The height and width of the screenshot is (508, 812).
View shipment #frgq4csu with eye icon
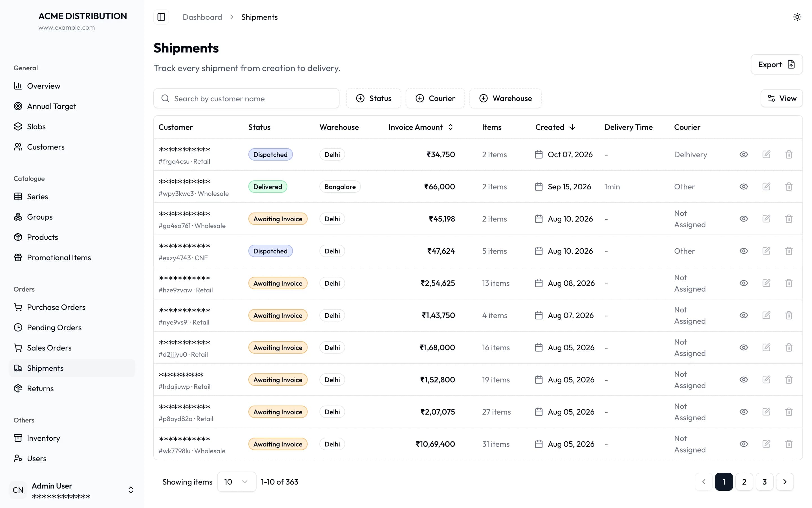click(743, 155)
